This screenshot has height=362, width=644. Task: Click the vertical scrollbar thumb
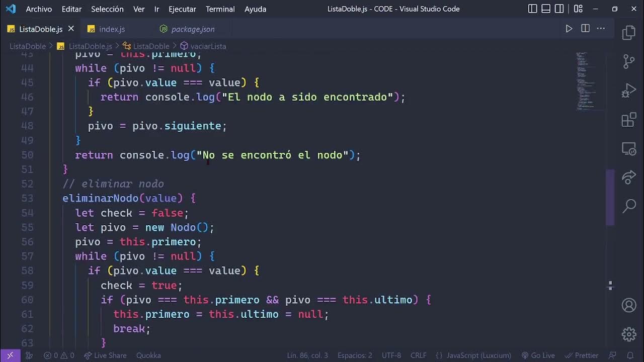pyautogui.click(x=610, y=197)
